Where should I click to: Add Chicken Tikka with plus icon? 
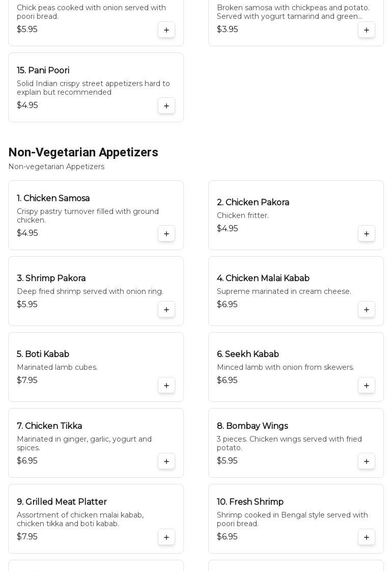[166, 461]
